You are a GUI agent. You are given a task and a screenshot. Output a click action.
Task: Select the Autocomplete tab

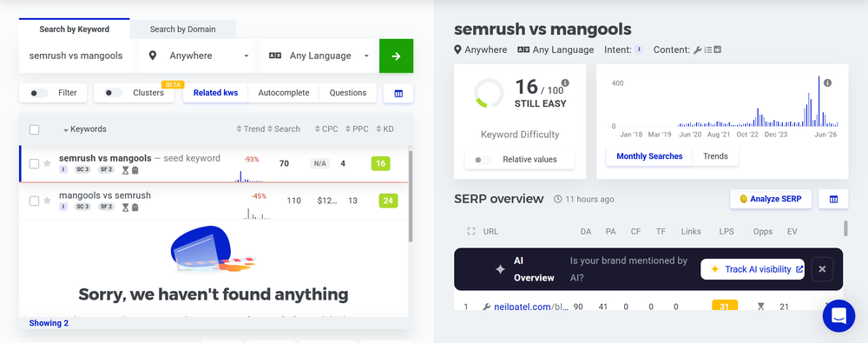(284, 93)
